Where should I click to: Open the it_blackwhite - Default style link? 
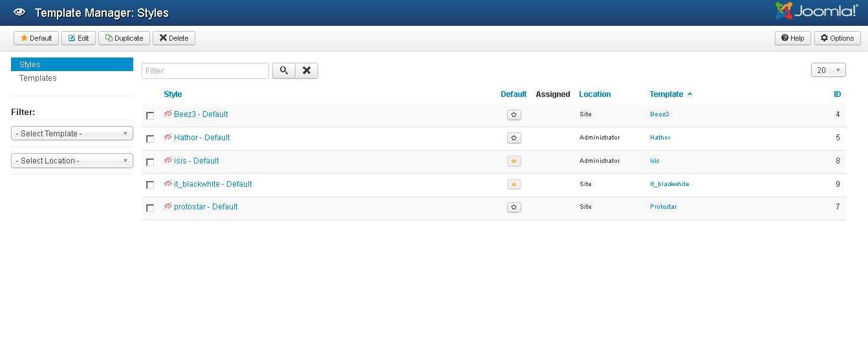[x=213, y=184]
